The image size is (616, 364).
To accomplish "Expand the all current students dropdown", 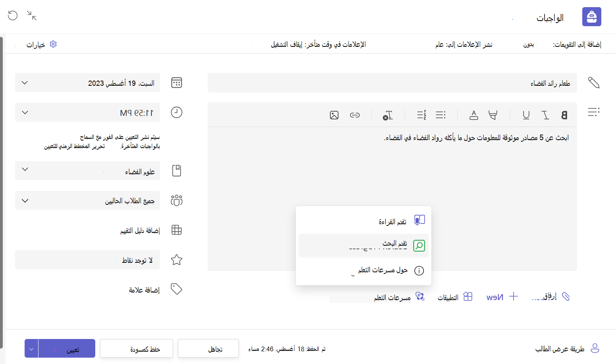I will [x=25, y=200].
